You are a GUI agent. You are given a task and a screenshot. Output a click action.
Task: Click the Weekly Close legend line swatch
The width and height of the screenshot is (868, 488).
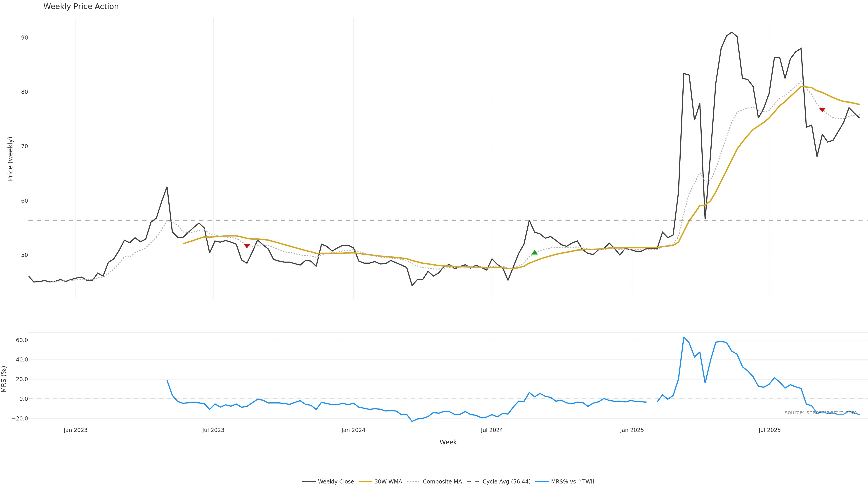point(309,482)
